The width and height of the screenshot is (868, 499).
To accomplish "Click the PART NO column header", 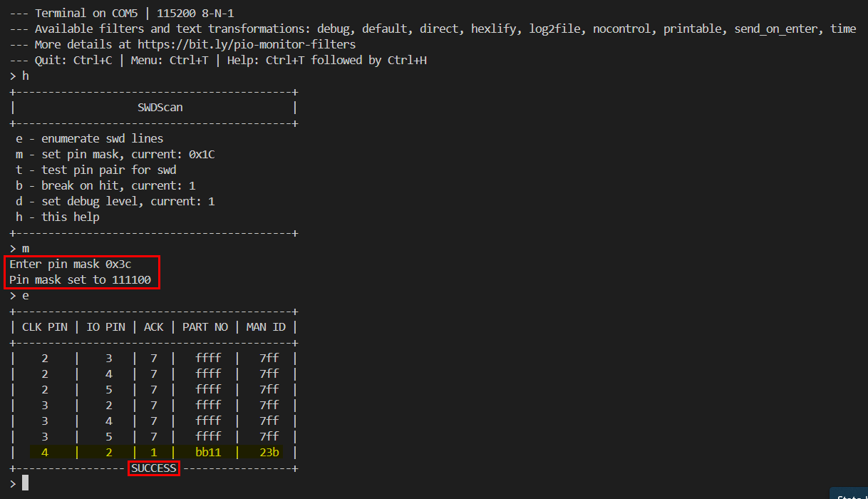I will (x=205, y=326).
